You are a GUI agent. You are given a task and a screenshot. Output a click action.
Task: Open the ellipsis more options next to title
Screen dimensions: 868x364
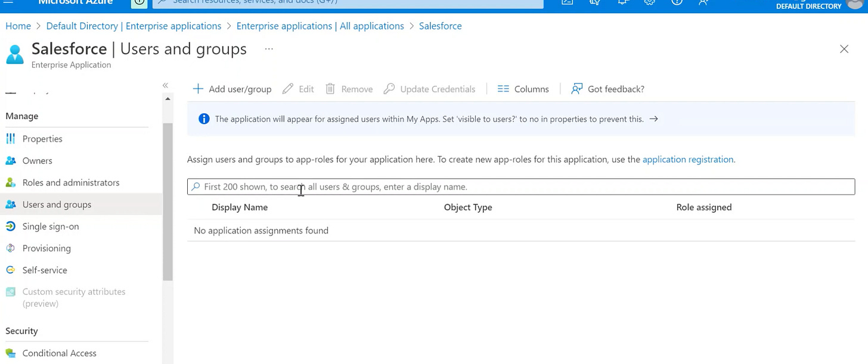tap(269, 49)
